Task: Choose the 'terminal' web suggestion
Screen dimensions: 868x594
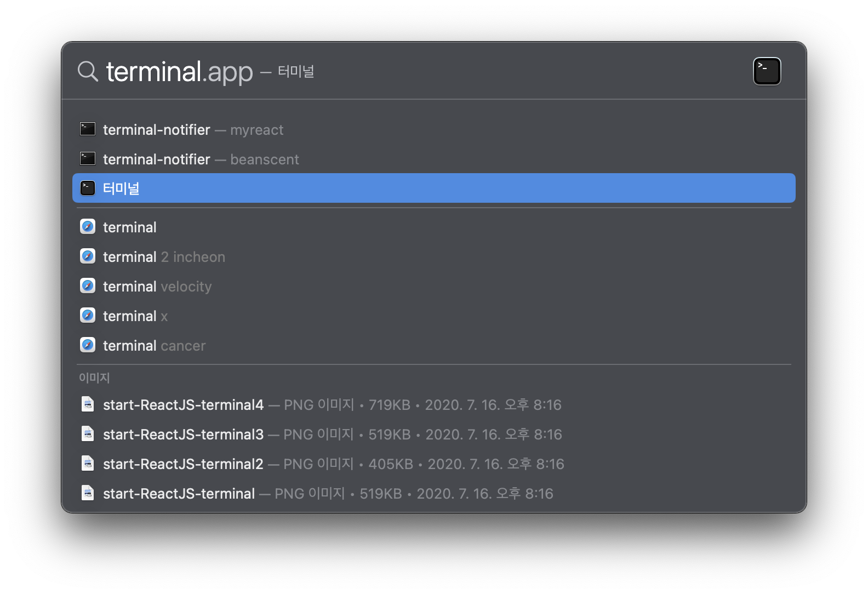Action: pos(434,227)
